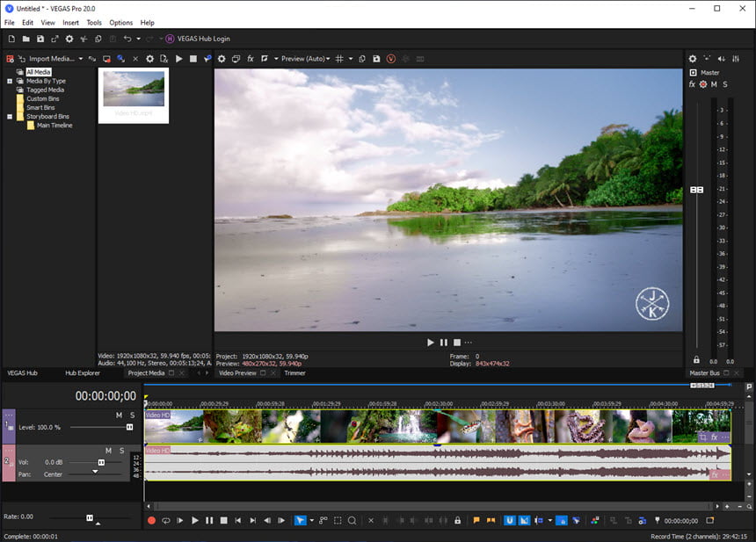Open media properties gear in Project Media
756x542 pixels.
[150, 59]
